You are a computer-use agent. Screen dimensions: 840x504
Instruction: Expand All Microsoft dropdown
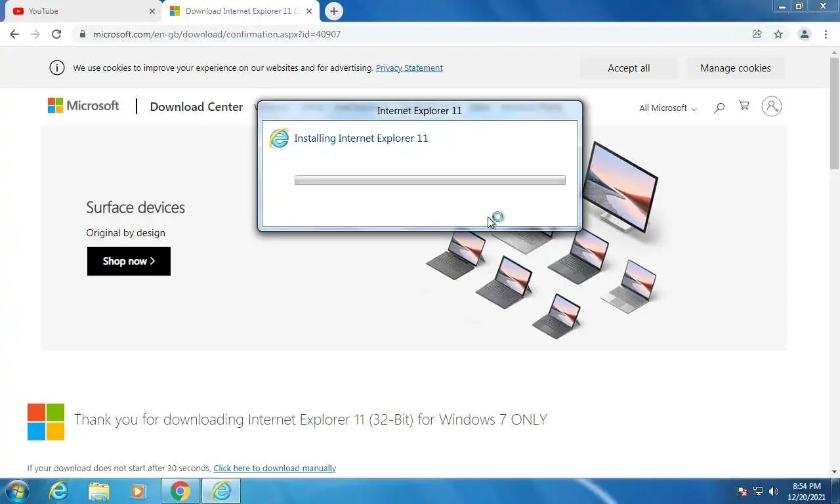pos(668,108)
